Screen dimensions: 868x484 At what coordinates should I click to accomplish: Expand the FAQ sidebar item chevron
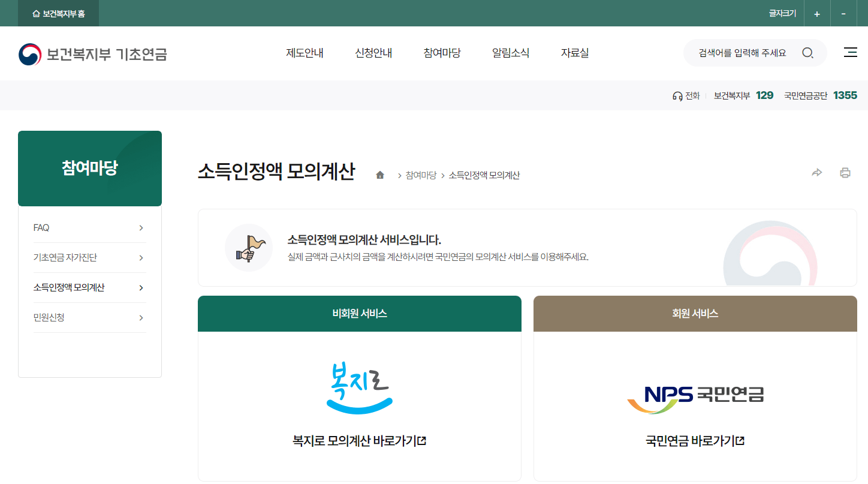click(x=141, y=227)
